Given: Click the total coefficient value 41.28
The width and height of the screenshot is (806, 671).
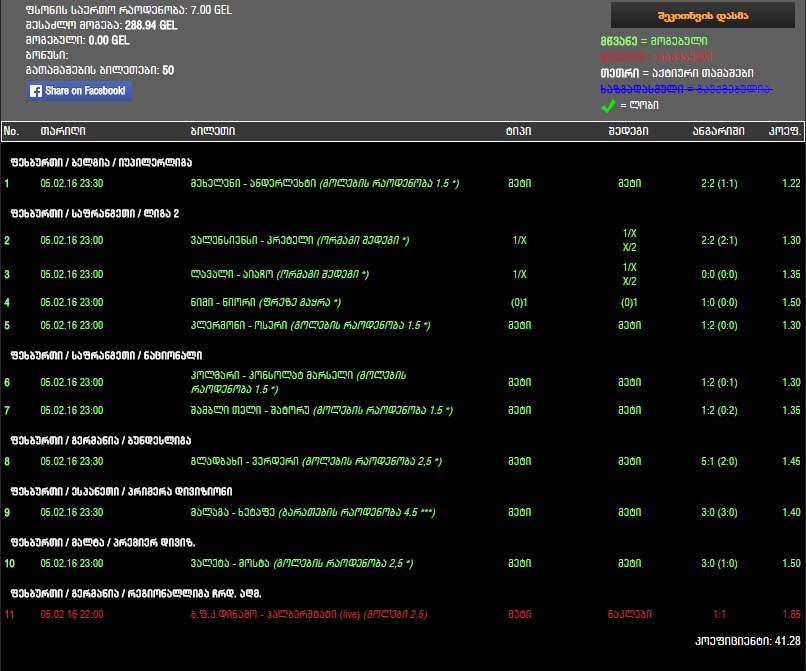Looking at the screenshot, I should (x=784, y=640).
